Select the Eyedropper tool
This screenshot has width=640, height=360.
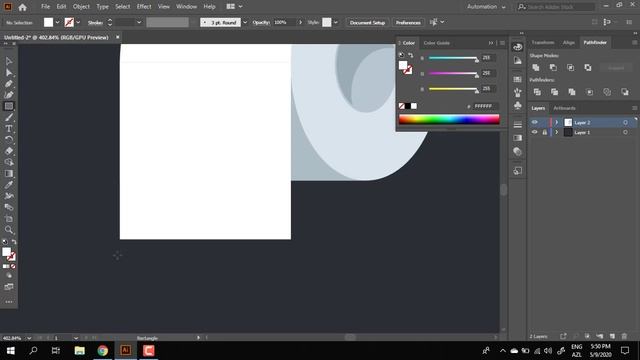pos(9,184)
